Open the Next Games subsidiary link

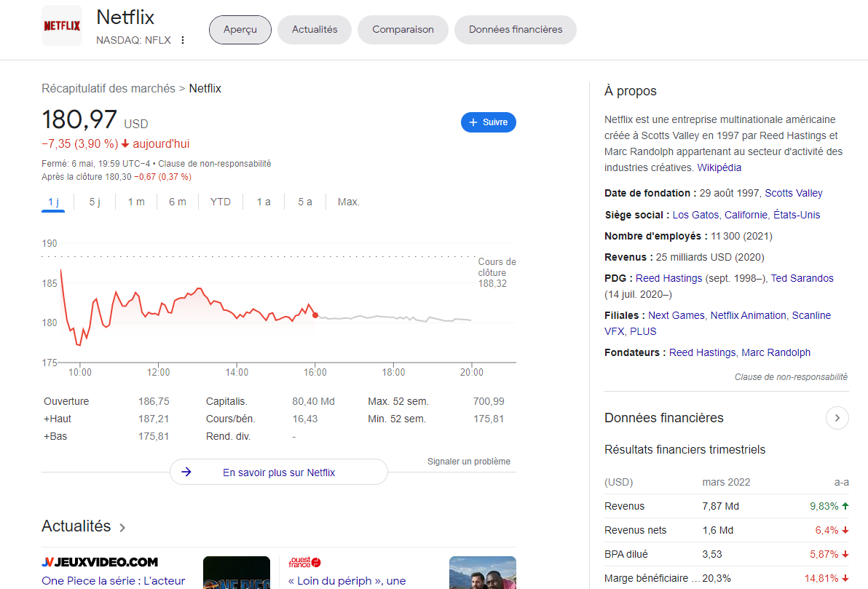pyautogui.click(x=676, y=315)
